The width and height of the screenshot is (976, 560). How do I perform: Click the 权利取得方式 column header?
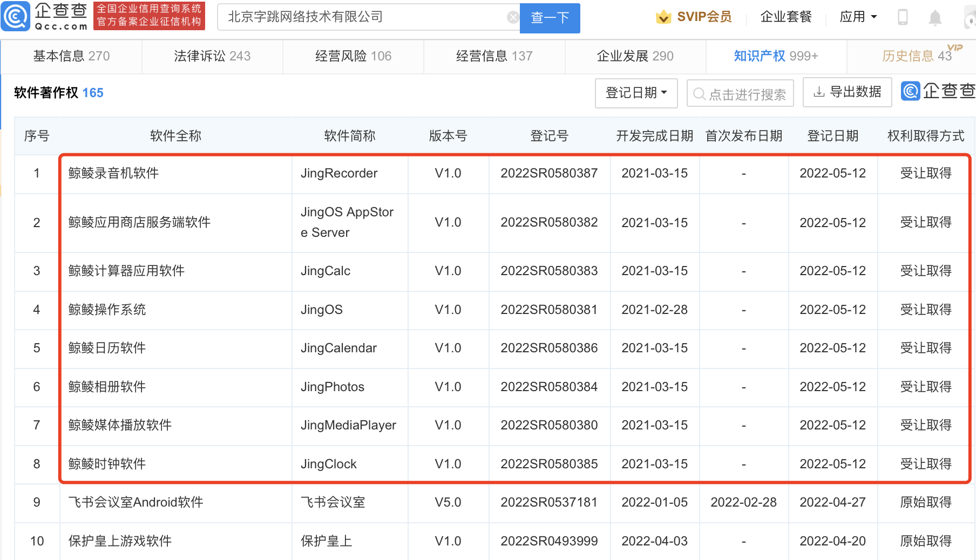point(926,136)
